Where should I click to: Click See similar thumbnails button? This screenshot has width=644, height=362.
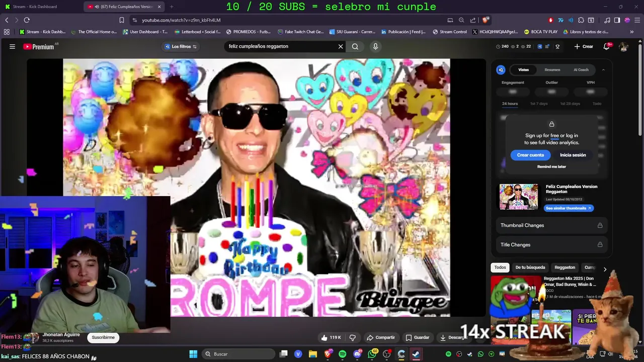click(x=569, y=208)
